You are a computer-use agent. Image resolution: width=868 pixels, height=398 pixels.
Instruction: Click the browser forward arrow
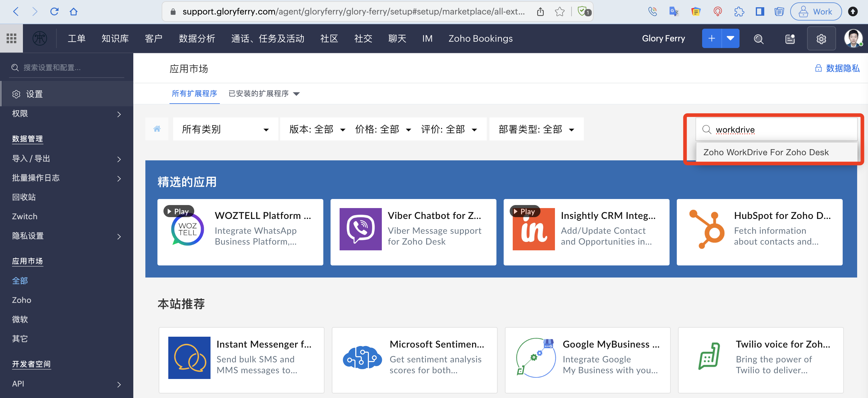34,12
